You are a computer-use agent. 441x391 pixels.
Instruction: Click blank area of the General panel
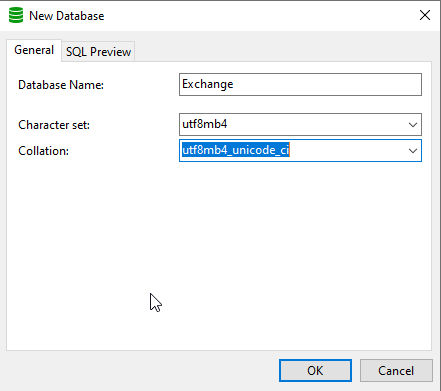click(219, 253)
